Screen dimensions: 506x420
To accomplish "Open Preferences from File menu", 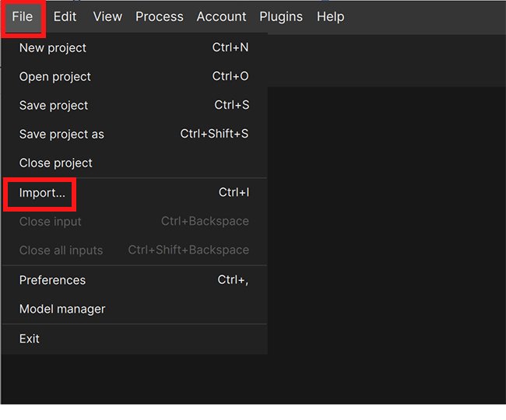I will click(134, 280).
